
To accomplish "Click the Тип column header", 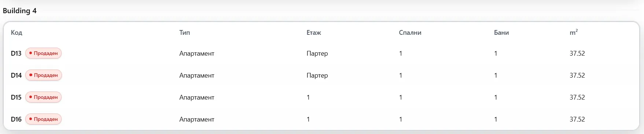I will [x=184, y=33].
